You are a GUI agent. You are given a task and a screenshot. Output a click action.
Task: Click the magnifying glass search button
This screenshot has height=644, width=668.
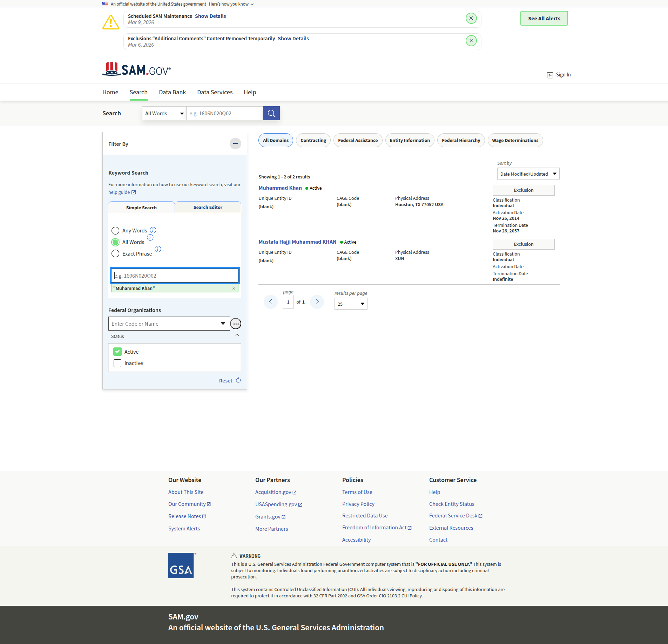click(x=271, y=113)
